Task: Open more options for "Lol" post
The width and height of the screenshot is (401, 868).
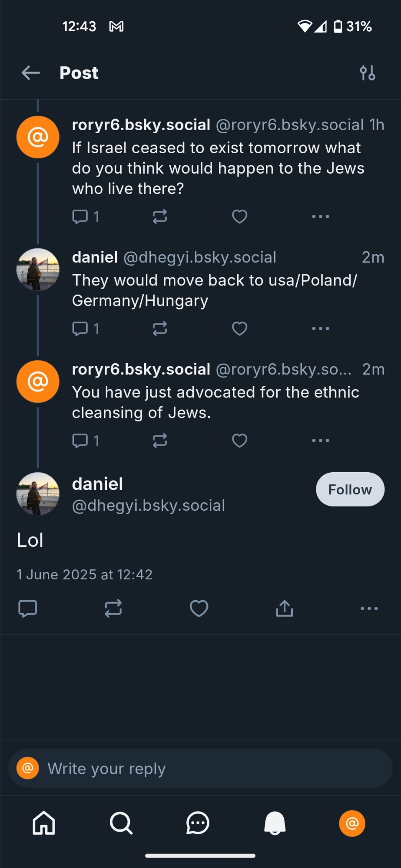Action: (369, 608)
